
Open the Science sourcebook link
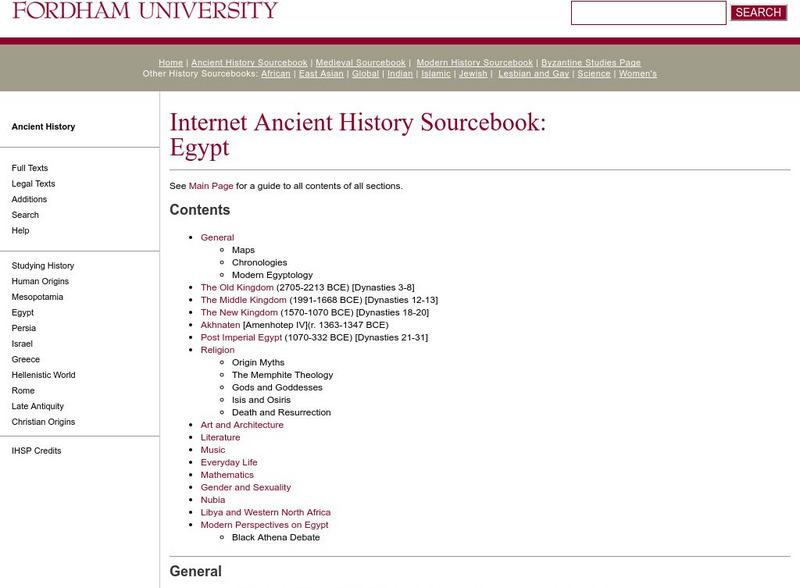(x=594, y=74)
